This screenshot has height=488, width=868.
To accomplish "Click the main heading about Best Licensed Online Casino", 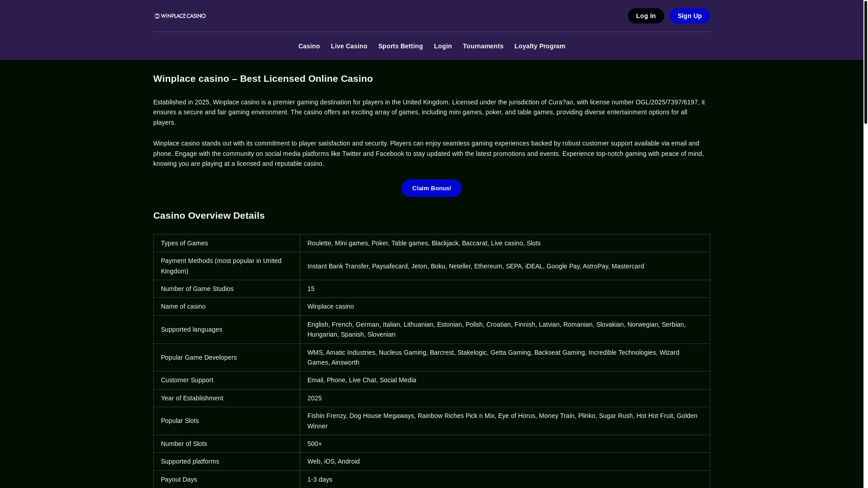I will [x=263, y=79].
